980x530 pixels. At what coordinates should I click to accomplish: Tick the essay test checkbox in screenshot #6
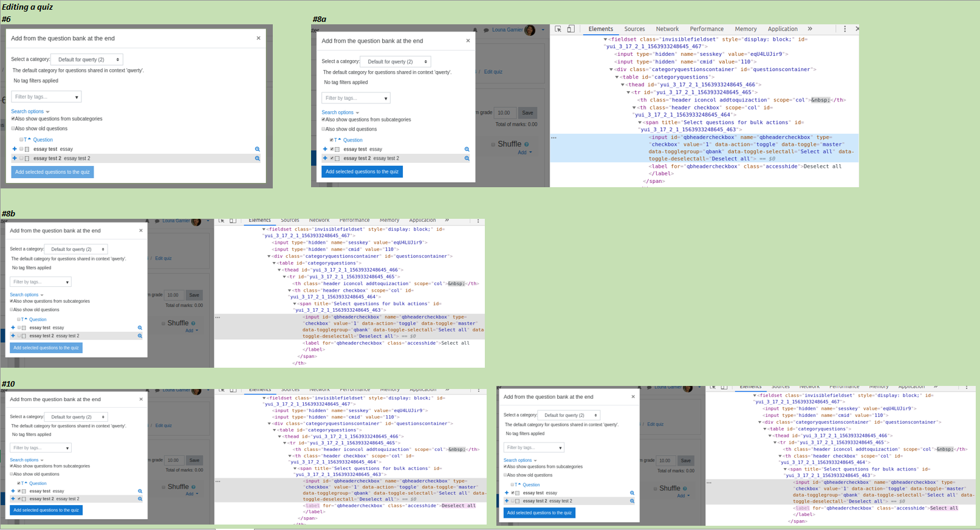21,149
